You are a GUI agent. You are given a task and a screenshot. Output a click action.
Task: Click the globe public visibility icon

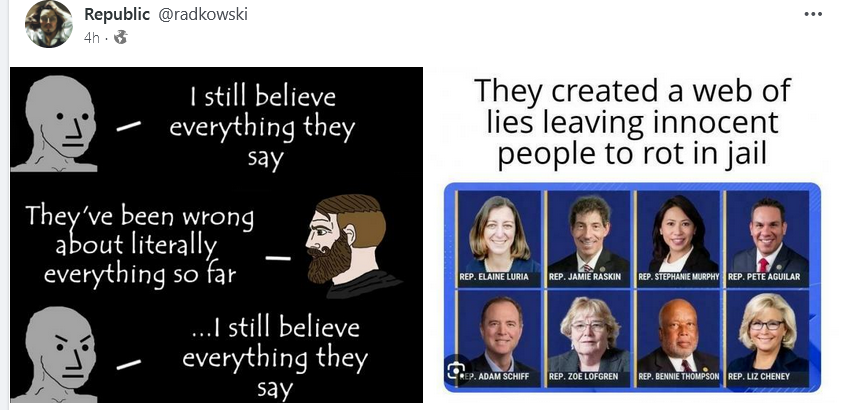[x=121, y=37]
